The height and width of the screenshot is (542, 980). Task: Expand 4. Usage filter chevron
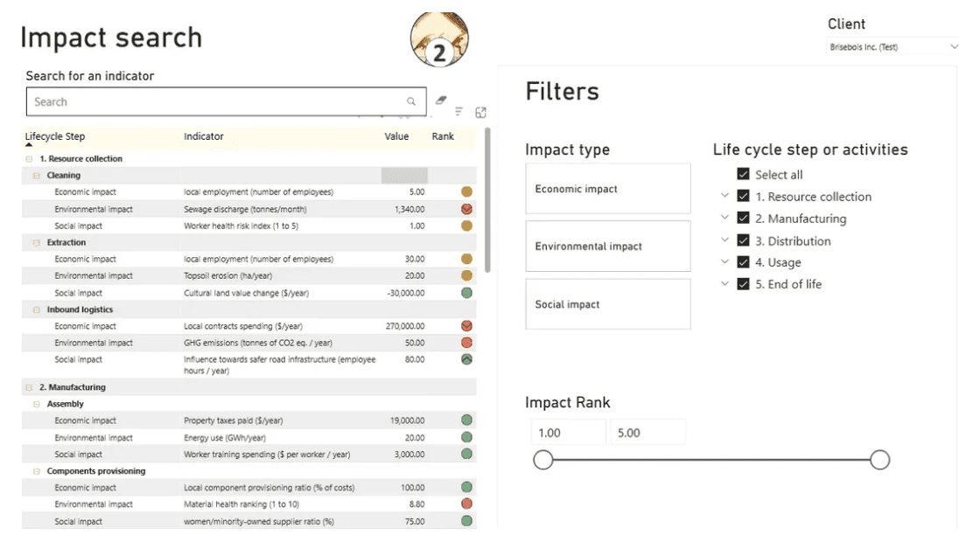[724, 261]
